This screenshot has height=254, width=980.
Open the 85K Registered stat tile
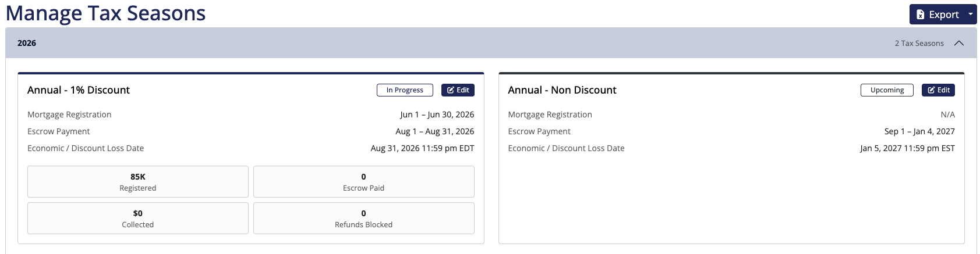[x=138, y=182]
